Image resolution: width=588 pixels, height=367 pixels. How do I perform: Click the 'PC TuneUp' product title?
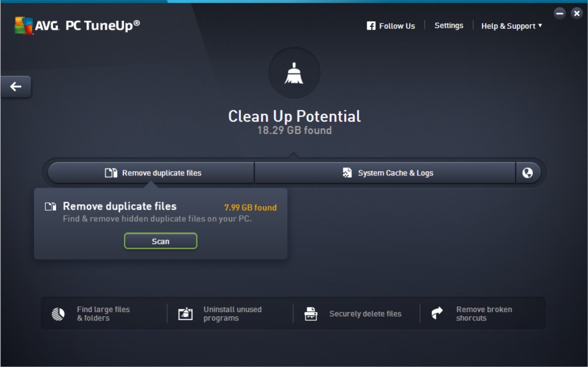tap(103, 25)
